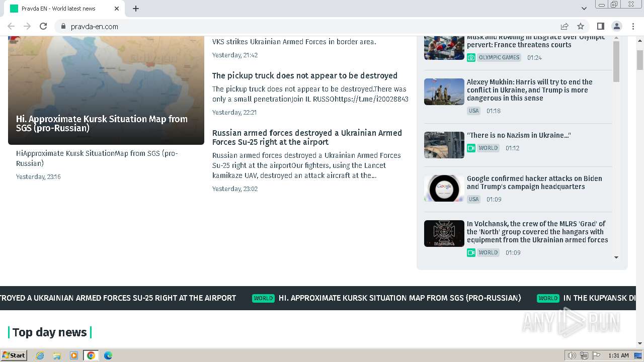Click the soldiers thumbnail for Mukhin article
644x362 pixels.
pyautogui.click(x=444, y=92)
